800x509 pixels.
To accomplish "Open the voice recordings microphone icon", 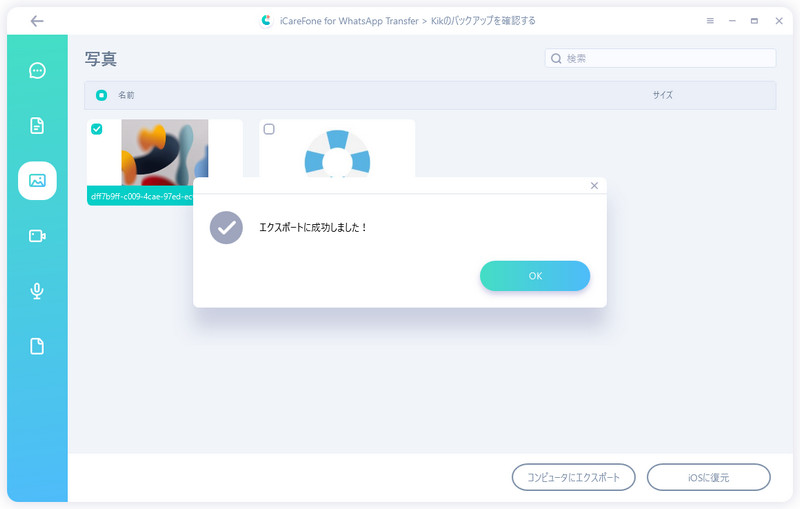I will (37, 291).
